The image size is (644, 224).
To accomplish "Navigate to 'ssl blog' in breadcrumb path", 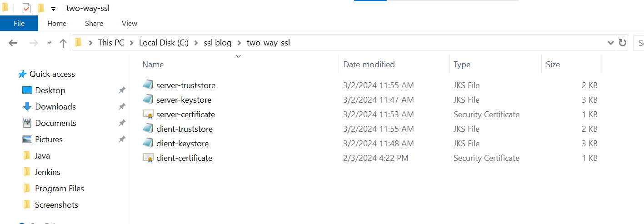I will pos(218,43).
